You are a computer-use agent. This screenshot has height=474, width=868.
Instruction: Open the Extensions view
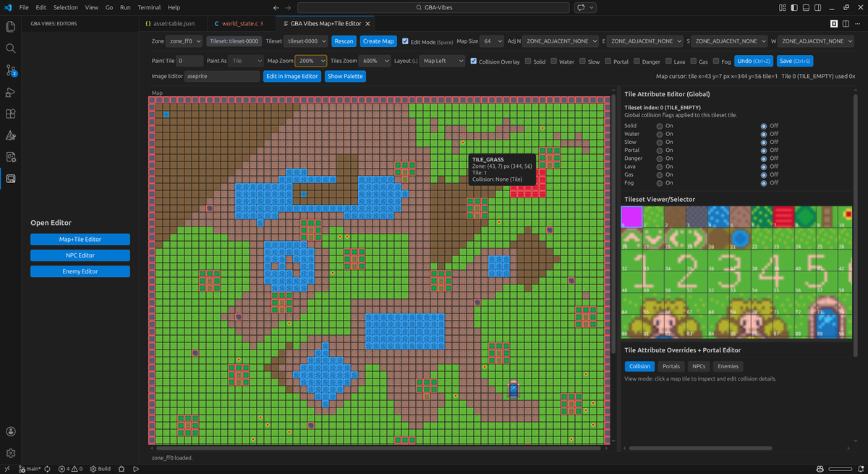[11, 114]
